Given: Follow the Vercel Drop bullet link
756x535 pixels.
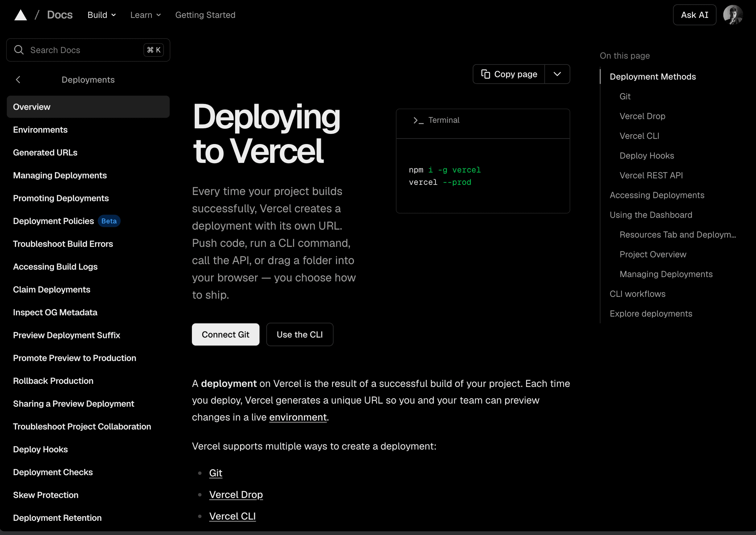Looking at the screenshot, I should (x=236, y=495).
